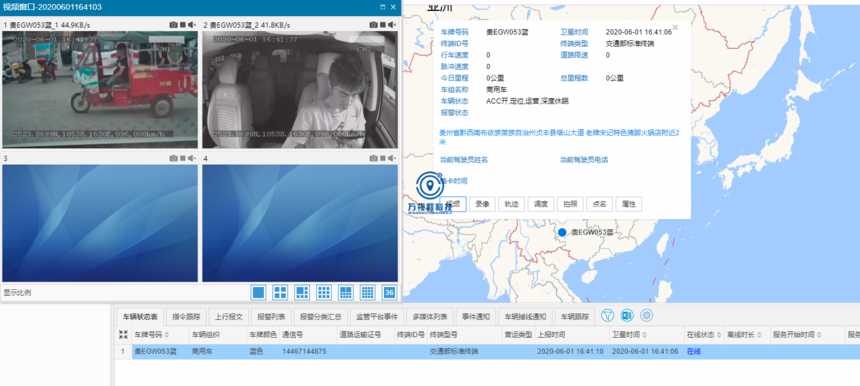Mute audio on empty channel 3

[x=192, y=158]
